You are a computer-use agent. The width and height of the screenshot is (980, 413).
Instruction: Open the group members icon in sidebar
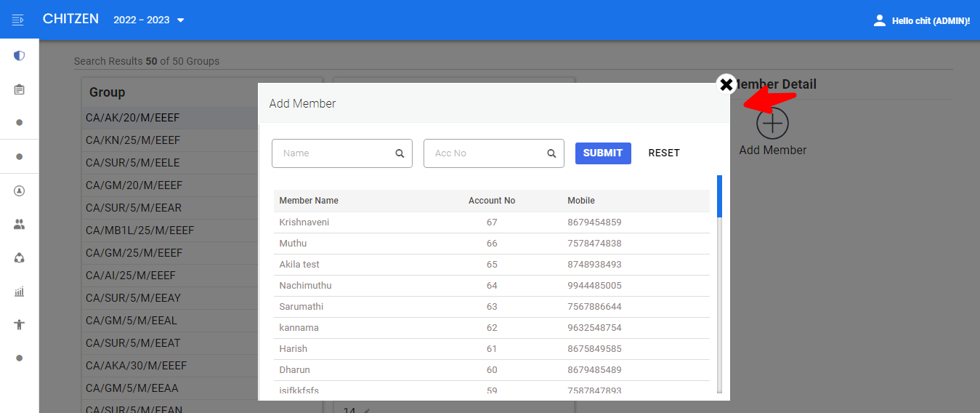(20, 225)
